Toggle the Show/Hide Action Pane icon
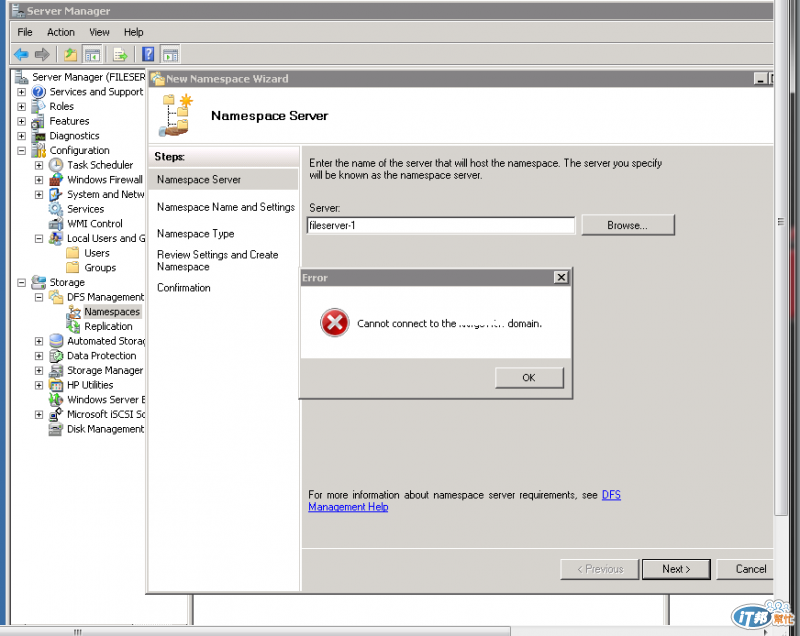 (x=170, y=54)
